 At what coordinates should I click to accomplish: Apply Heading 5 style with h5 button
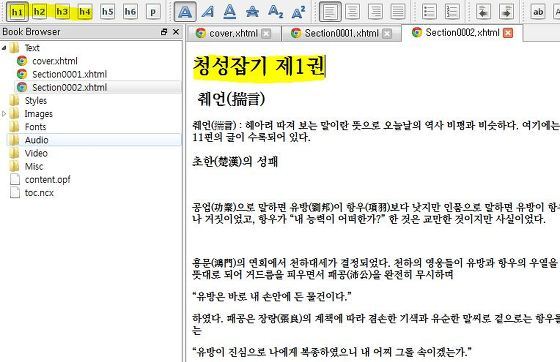coord(108,12)
